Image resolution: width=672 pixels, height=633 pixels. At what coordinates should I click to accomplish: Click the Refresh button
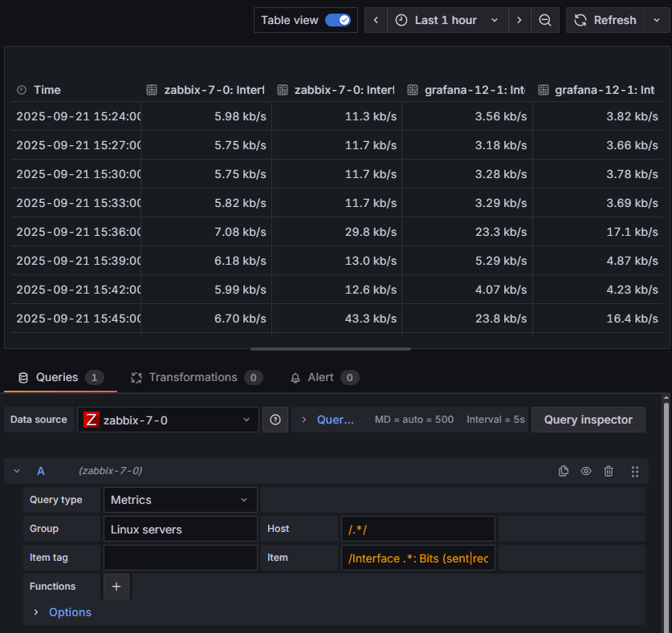point(605,20)
